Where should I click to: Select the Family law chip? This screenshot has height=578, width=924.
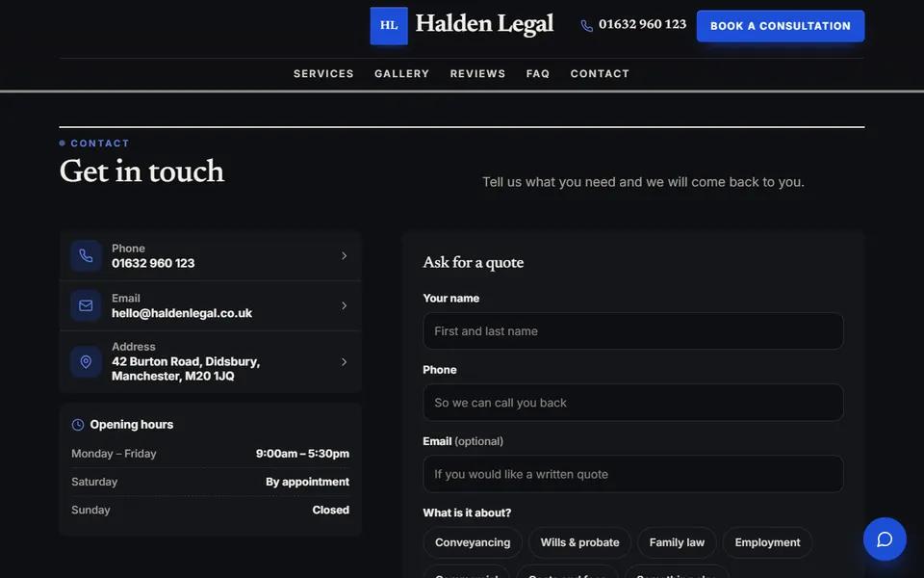(x=677, y=542)
